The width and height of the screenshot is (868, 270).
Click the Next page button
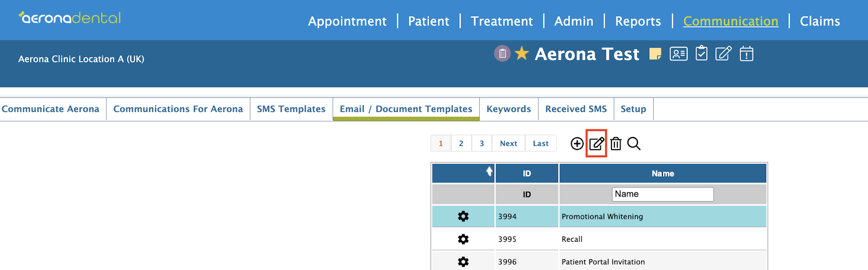tap(508, 143)
